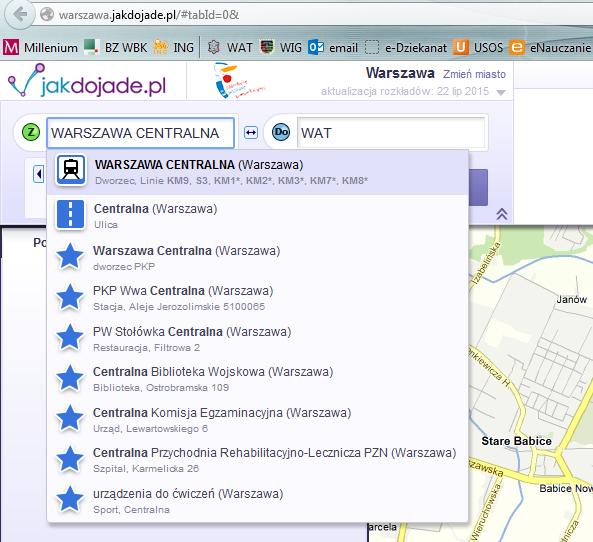Select PW Stołówka Centralna suggestion
The width and height of the screenshot is (593, 542).
click(x=258, y=339)
